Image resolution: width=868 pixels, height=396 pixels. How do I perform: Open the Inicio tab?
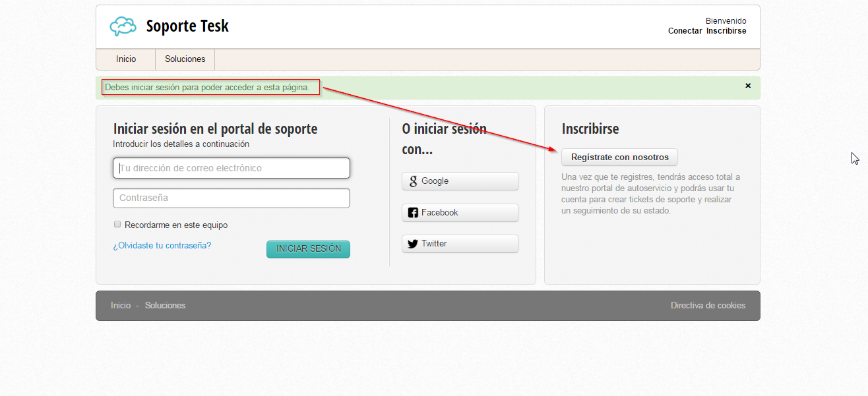[x=126, y=59]
